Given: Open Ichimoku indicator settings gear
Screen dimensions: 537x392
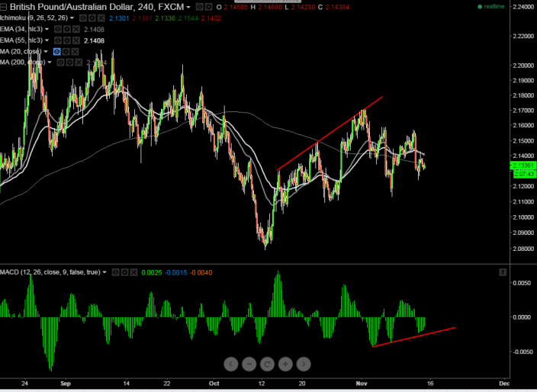Looking at the screenshot, I should 92,18.
